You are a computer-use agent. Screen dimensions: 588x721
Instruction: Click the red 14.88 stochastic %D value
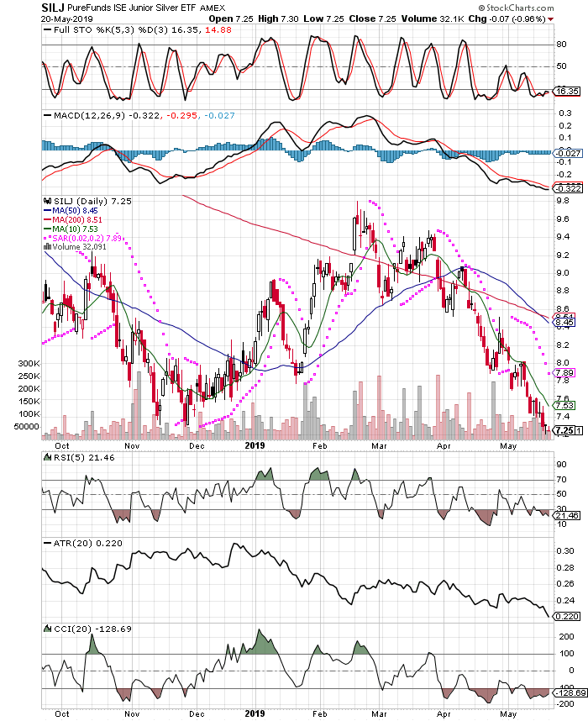pos(218,30)
